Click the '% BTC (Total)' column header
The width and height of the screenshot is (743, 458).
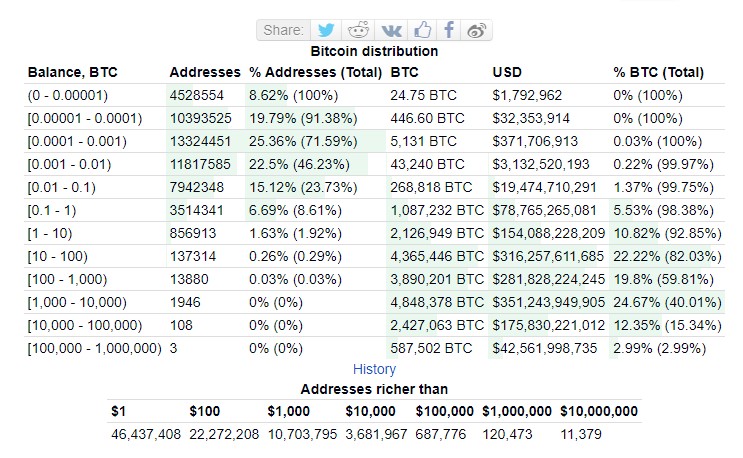[659, 72]
